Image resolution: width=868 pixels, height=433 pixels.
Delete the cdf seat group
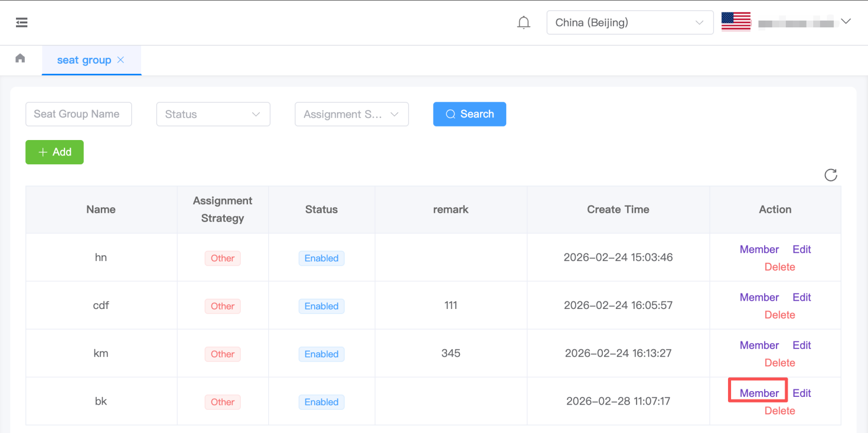[780, 315]
